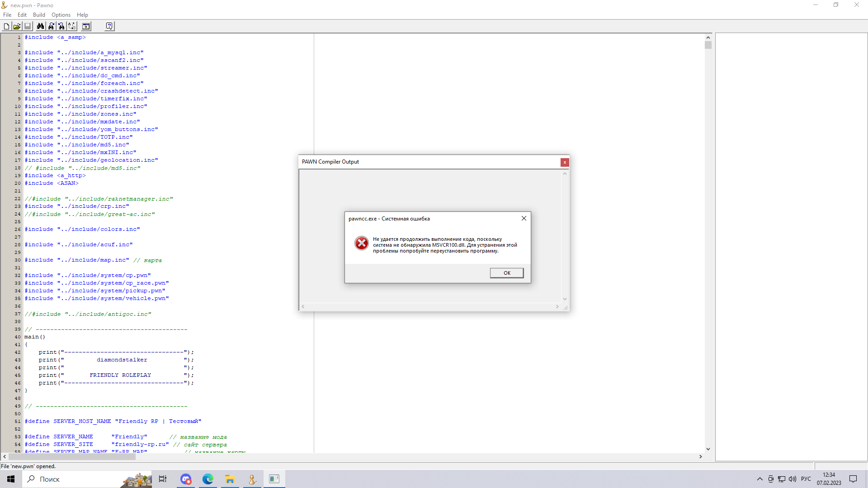
Task: Click the Find binoculars icon
Action: (40, 26)
